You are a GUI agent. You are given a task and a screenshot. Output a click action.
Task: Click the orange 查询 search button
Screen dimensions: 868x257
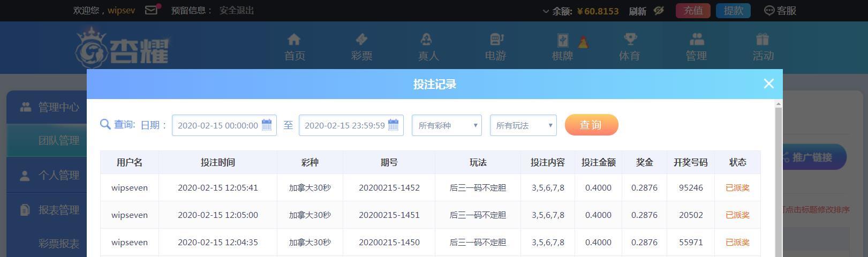[x=591, y=125]
